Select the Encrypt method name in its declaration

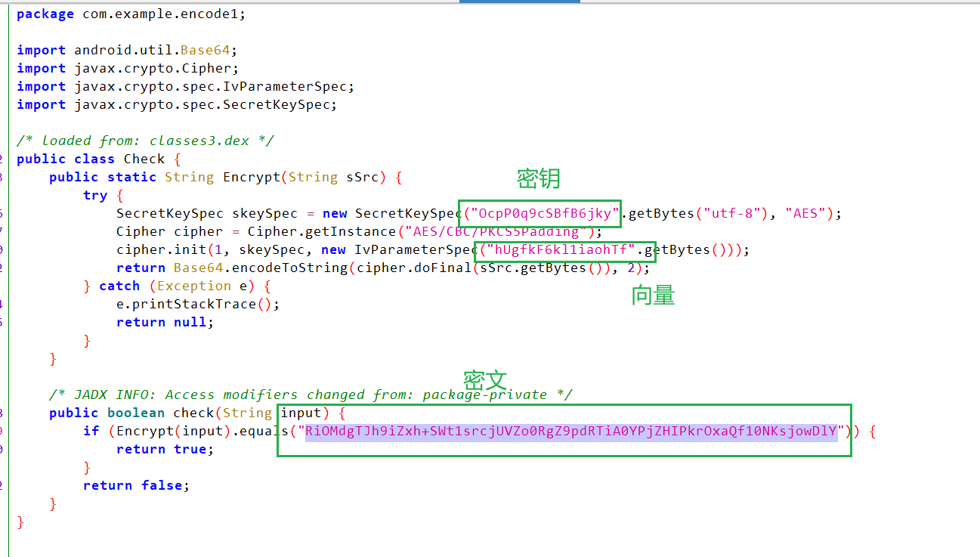[x=252, y=177]
